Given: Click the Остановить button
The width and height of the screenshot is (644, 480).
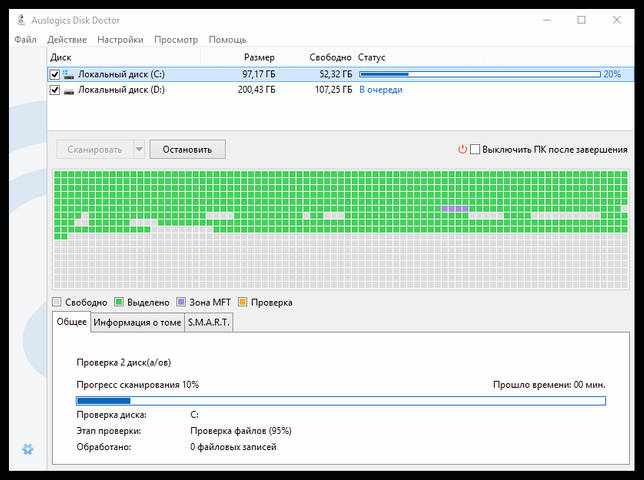Looking at the screenshot, I should (187, 149).
